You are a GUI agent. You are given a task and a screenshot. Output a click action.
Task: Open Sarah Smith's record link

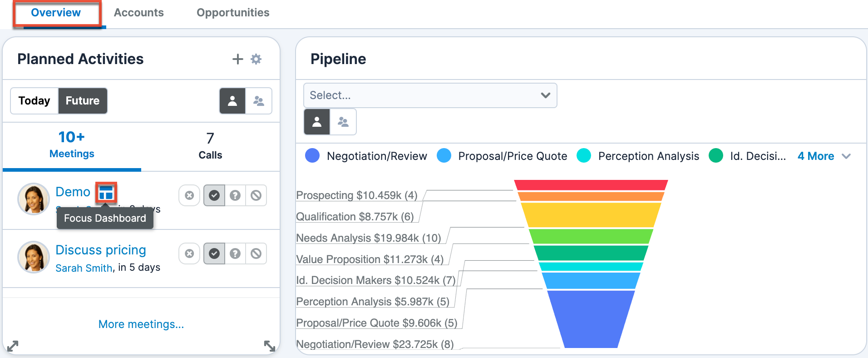(84, 268)
